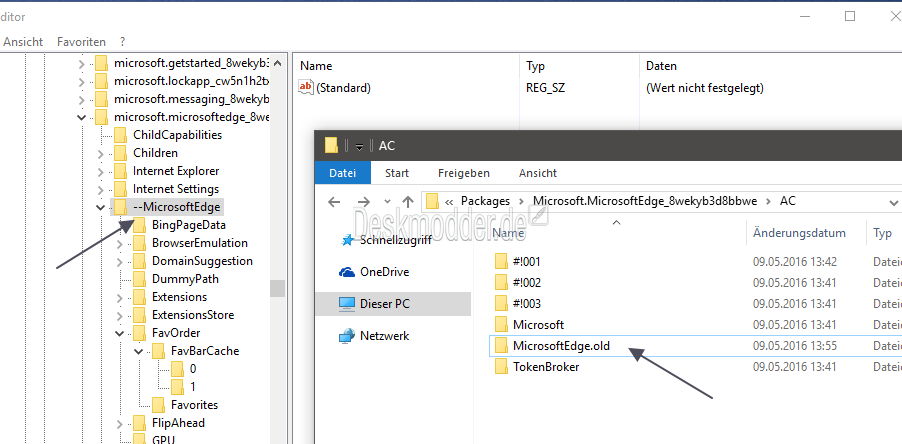Switch to the Start ribbon tab
The image size is (902, 444).
click(x=397, y=173)
